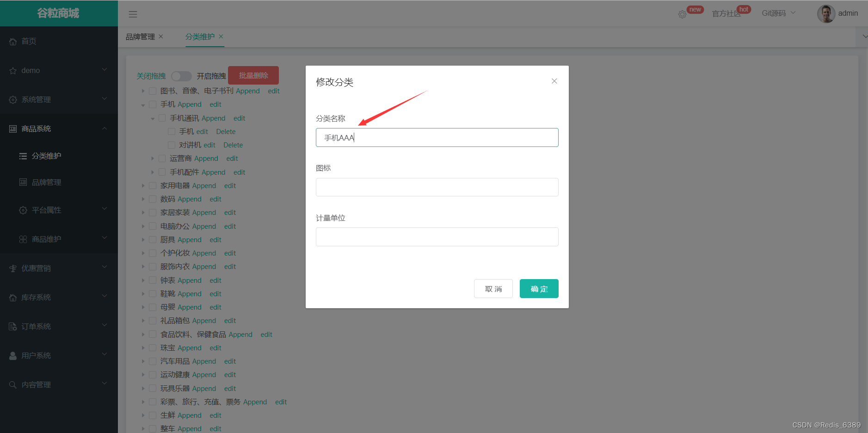Click the 品牌管理 sidebar icon
The width and height of the screenshot is (868, 433).
pos(23,182)
